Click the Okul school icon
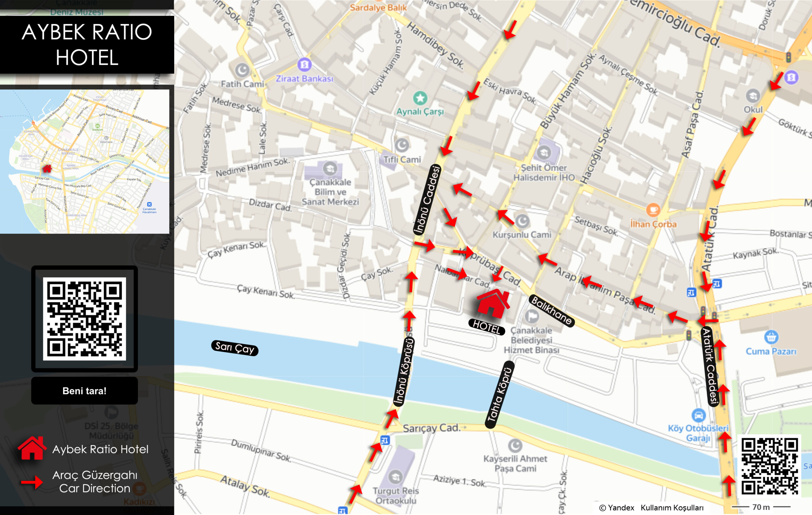Viewport: 812px width, 515px height. coord(753,96)
